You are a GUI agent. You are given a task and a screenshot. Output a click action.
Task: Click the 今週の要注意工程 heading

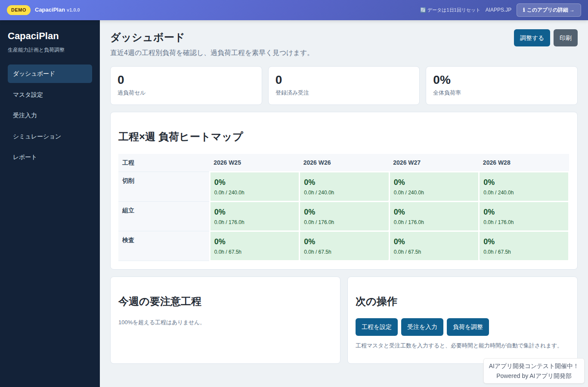point(160,301)
